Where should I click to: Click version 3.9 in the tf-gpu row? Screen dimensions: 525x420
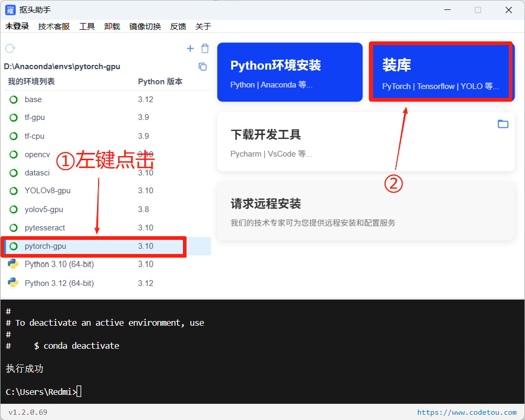(144, 117)
